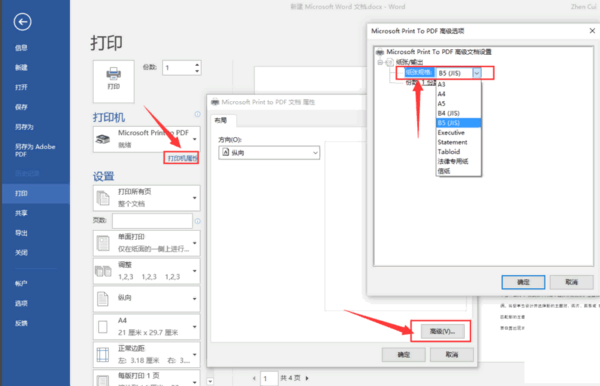Increase copies count with up stepper
This screenshot has height=386, width=600.
pos(197,65)
